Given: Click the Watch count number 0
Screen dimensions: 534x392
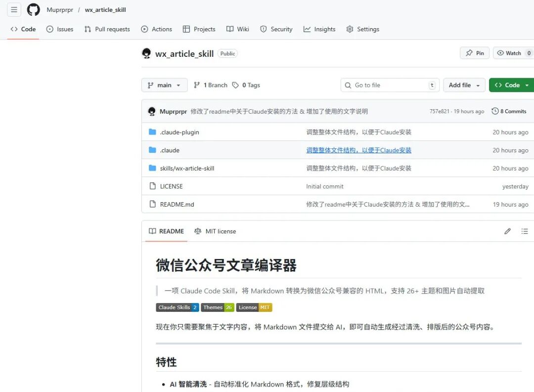Looking at the screenshot, I should (529, 53).
